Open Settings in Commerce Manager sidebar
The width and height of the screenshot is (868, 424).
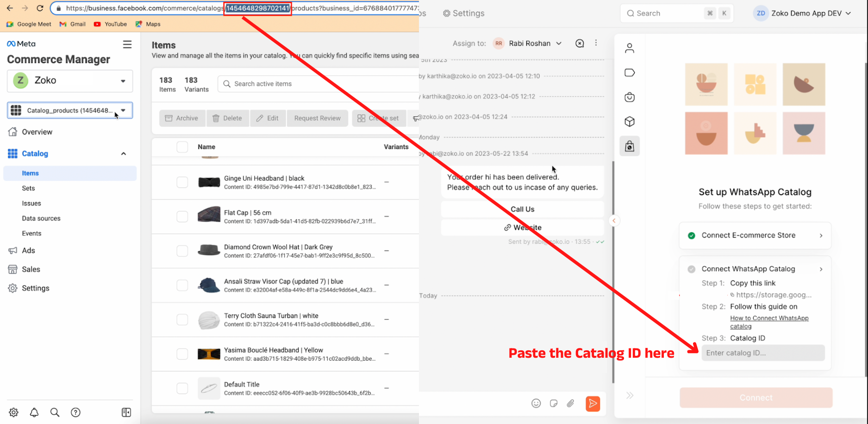pyautogui.click(x=29, y=288)
